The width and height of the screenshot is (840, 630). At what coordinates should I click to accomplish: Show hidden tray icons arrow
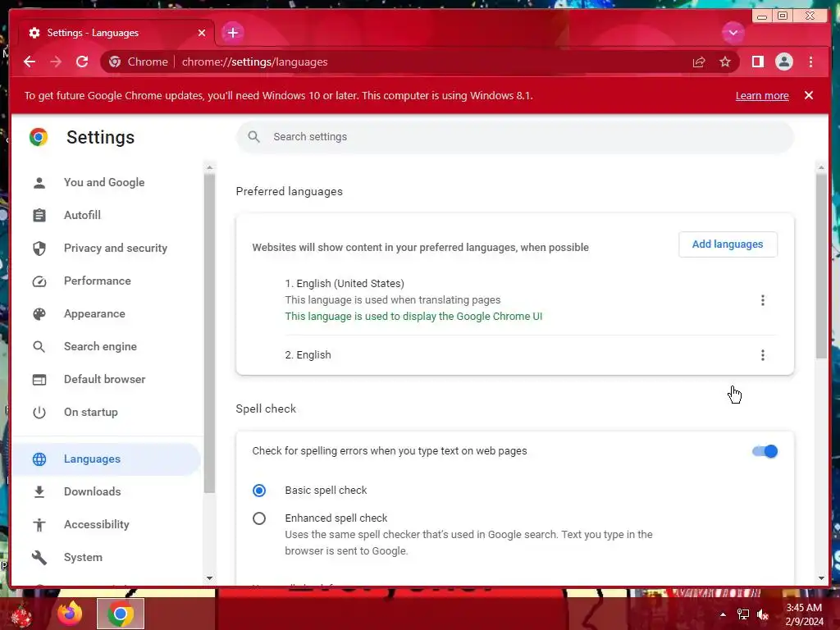point(723,614)
